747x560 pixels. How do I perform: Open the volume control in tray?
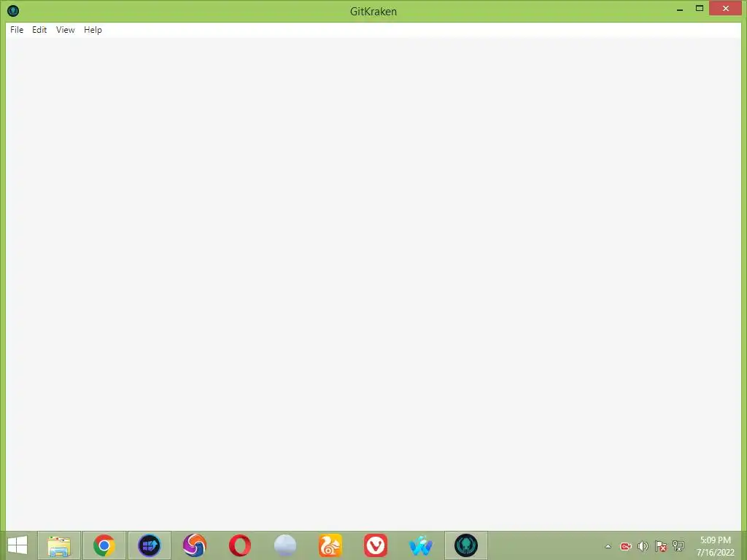point(643,546)
